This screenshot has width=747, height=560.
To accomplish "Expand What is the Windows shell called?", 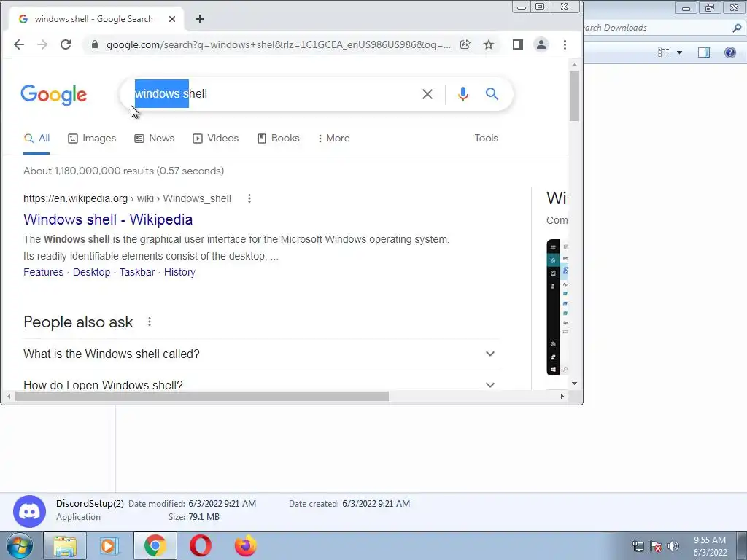I will click(x=261, y=354).
